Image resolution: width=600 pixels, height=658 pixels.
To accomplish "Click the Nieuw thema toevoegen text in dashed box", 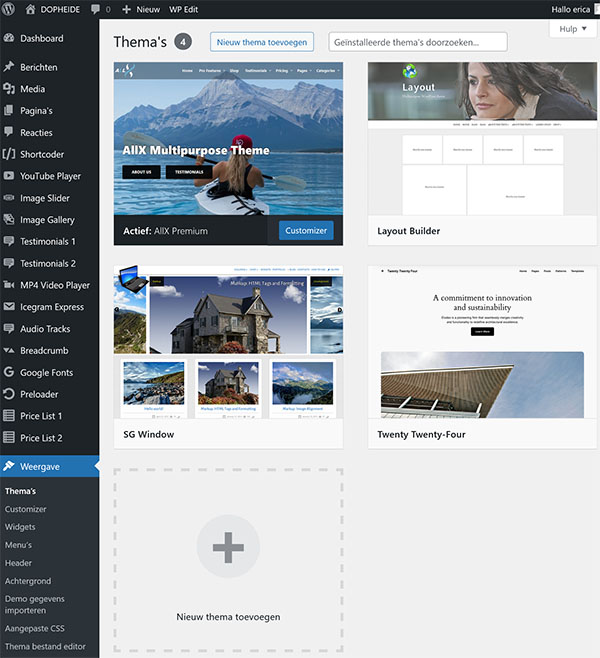I will [228, 617].
